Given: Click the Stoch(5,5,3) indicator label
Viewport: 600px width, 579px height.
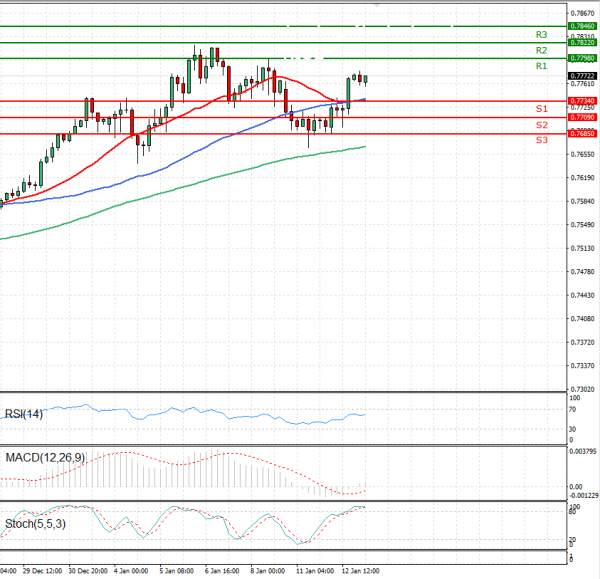Looking at the screenshot, I should click(33, 522).
